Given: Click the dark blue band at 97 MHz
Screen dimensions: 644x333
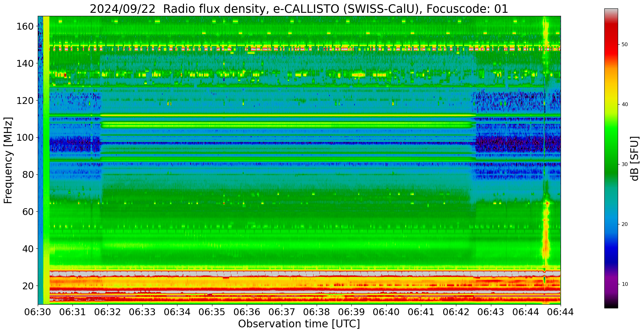Looking at the screenshot, I should (x=299, y=143).
